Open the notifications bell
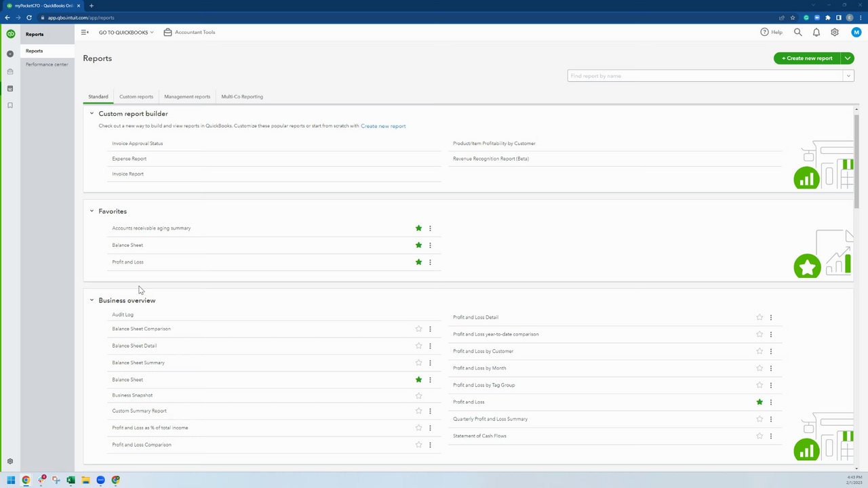Image resolution: width=868 pixels, height=488 pixels. 816,32
